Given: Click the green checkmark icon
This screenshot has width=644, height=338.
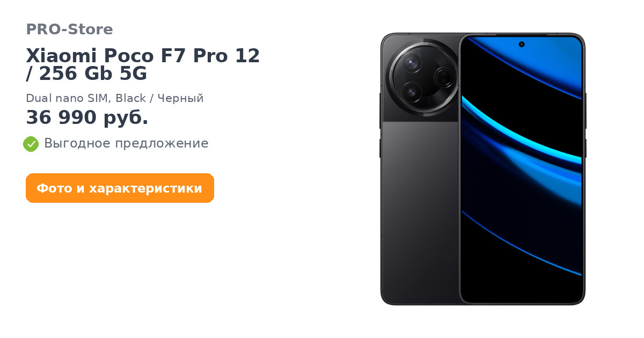Looking at the screenshot, I should (31, 144).
